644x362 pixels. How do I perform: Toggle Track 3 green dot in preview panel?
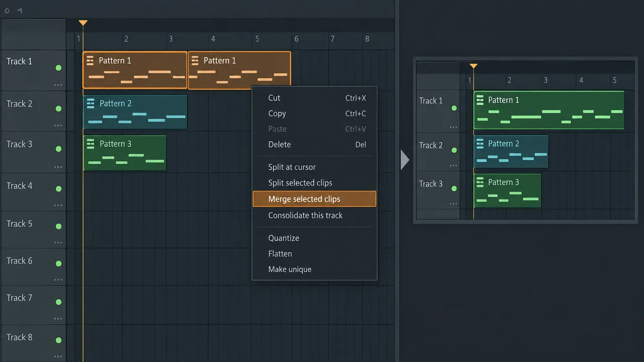(454, 189)
